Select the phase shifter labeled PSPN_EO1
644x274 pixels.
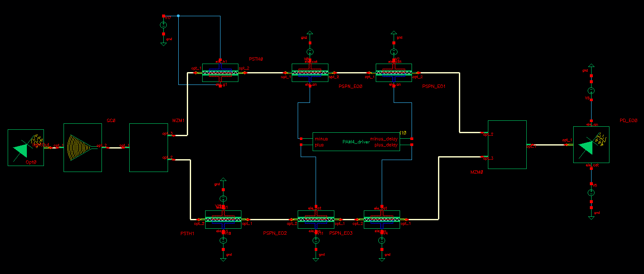point(394,73)
